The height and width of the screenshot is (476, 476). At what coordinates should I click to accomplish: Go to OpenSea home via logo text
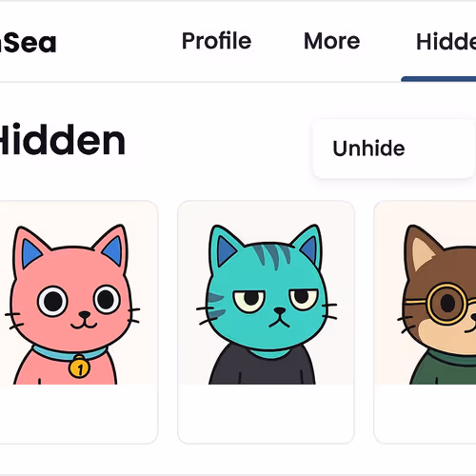pyautogui.click(x=28, y=43)
